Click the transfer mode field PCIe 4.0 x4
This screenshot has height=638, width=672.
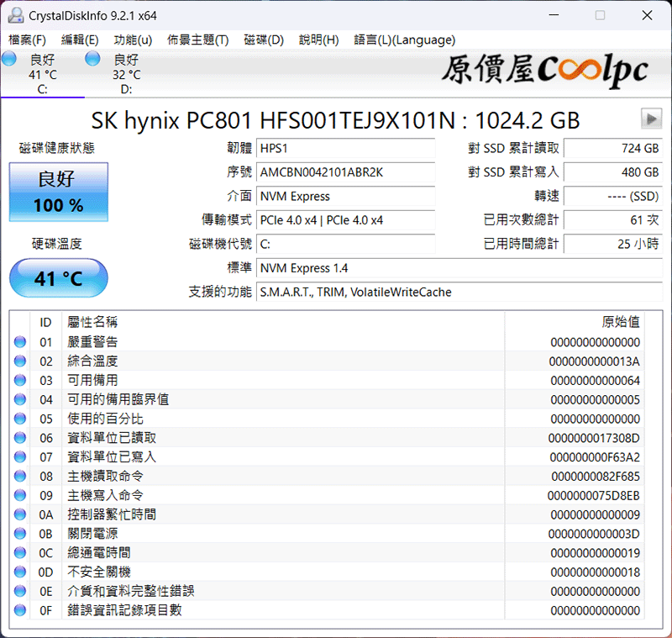coord(346,220)
